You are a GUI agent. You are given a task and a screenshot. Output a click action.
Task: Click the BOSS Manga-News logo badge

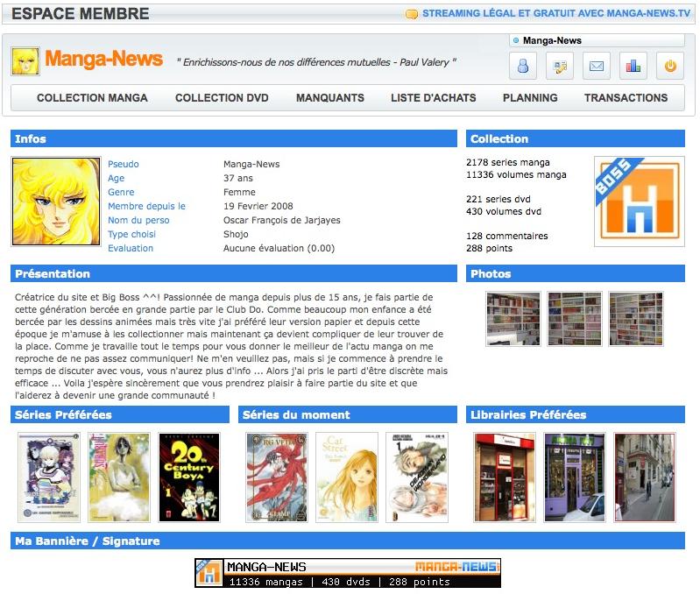(x=640, y=202)
